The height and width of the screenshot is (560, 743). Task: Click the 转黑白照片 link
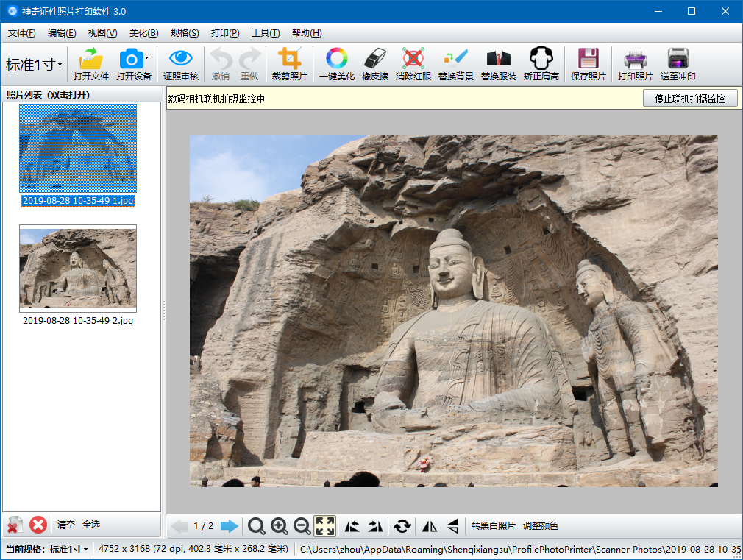tap(494, 526)
